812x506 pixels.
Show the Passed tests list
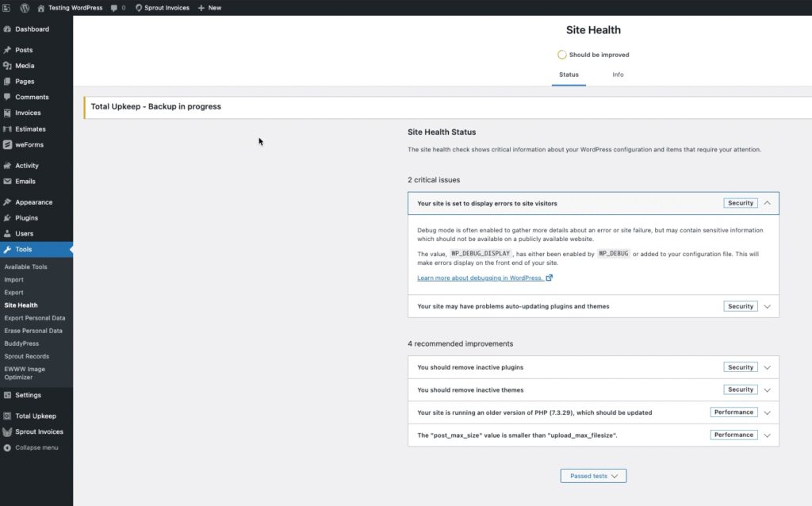coord(593,476)
